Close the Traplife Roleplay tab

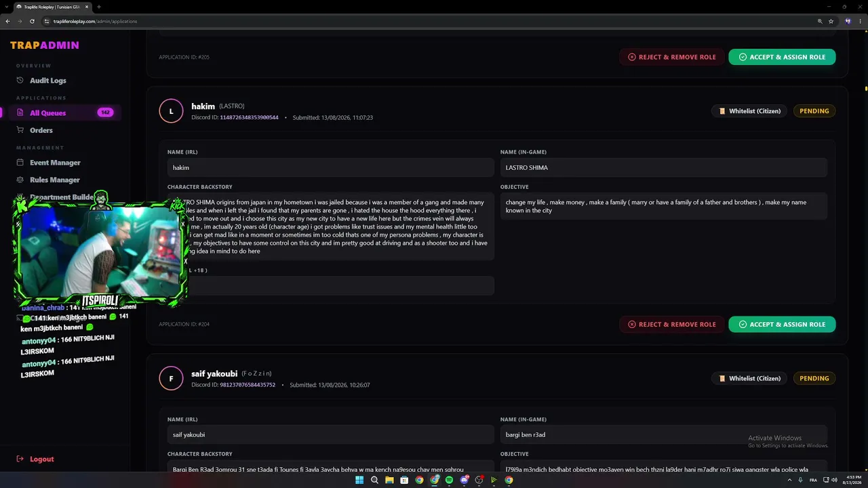point(85,7)
